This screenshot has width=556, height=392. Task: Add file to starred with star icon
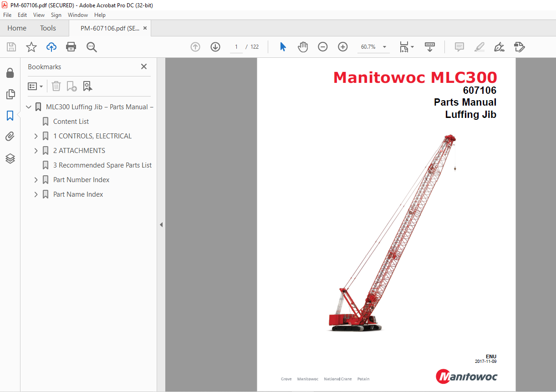pos(31,47)
